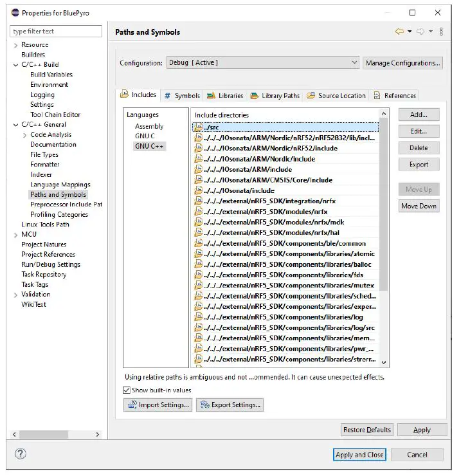Switch to the Symbols tab

click(x=182, y=96)
